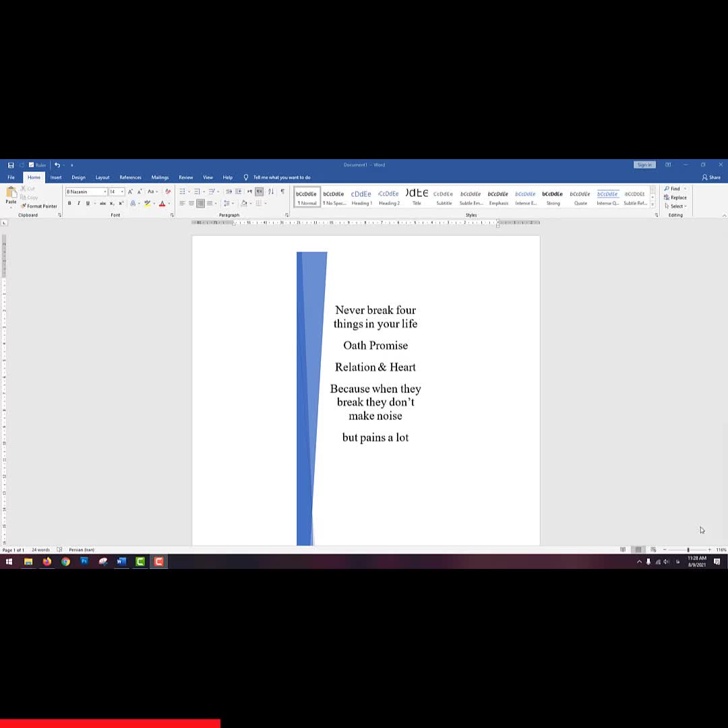Click the zoom slider in the status bar
The image size is (728, 728).
[688, 550]
